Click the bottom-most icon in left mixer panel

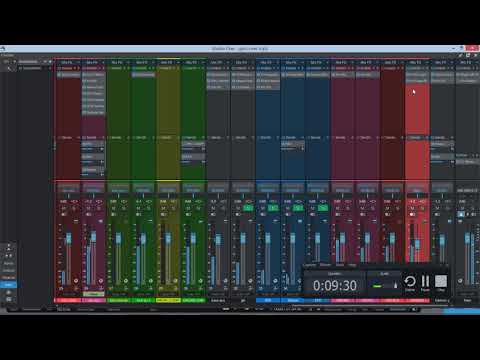(8, 299)
